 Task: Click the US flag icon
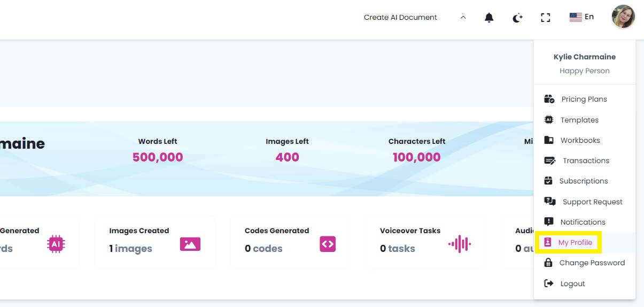point(576,17)
